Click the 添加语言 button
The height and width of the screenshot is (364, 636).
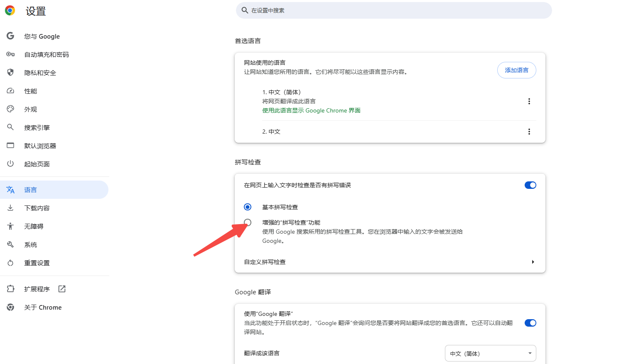517,70
